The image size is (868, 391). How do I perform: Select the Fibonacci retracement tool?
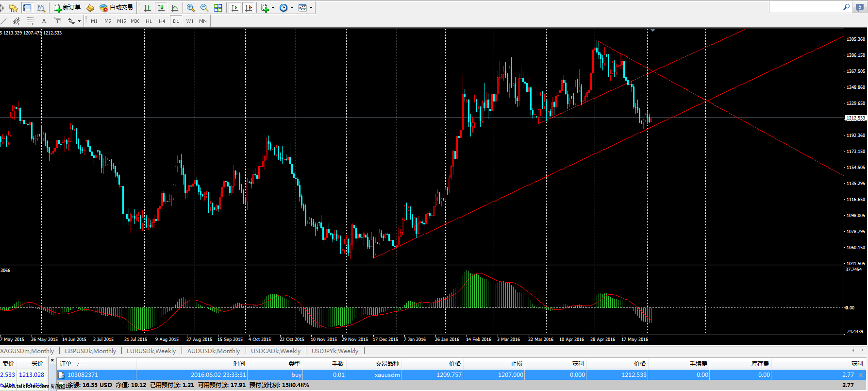pyautogui.click(x=30, y=21)
